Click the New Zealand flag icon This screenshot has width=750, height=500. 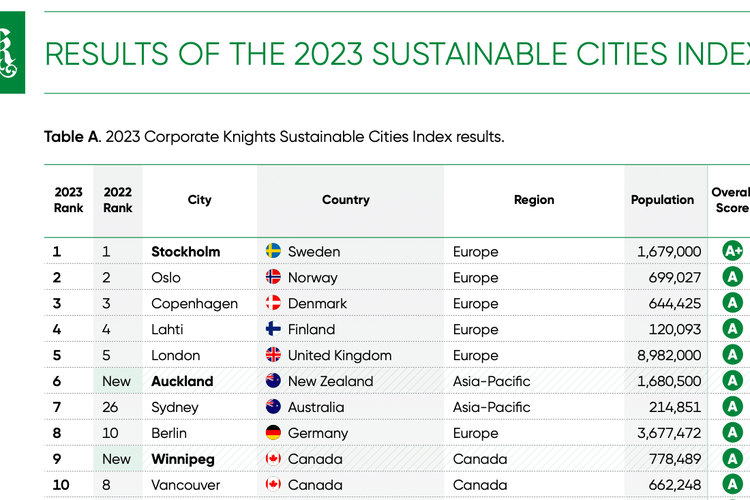click(273, 381)
